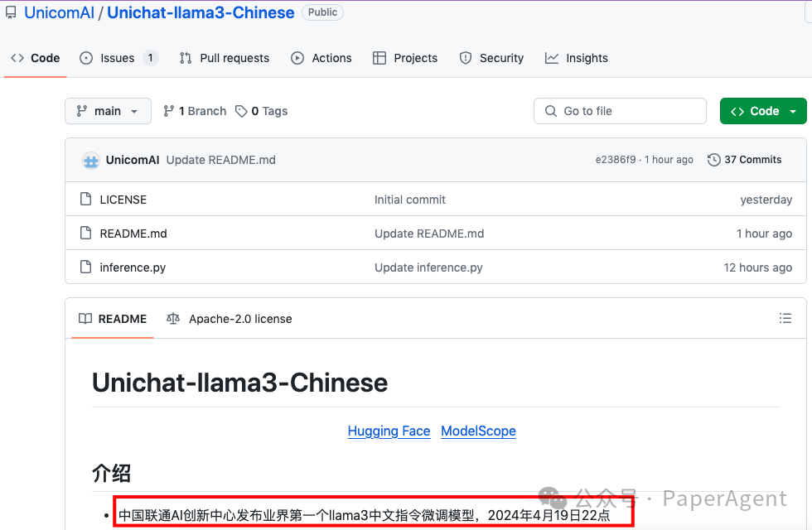View the 1 Branch link
The height and width of the screenshot is (530, 812).
[195, 111]
